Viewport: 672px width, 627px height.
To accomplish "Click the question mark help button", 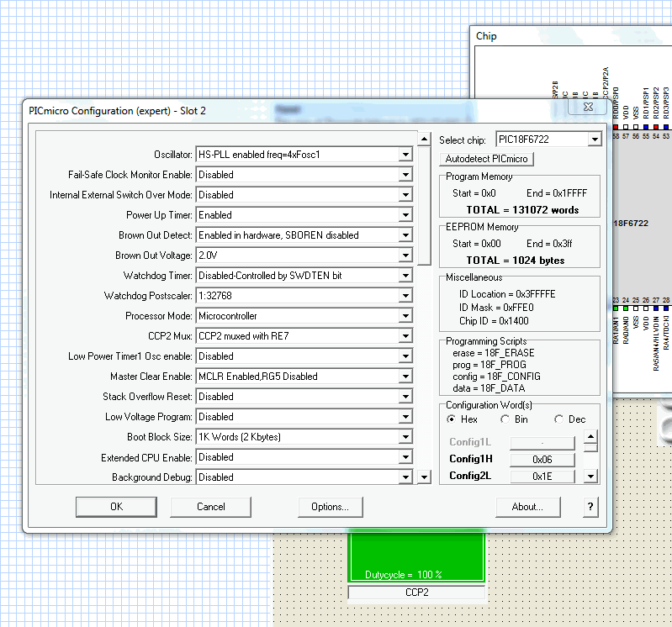I will pyautogui.click(x=590, y=507).
